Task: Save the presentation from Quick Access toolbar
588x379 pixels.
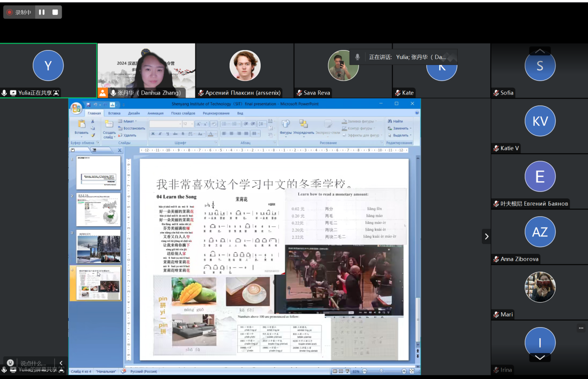Action: point(88,105)
